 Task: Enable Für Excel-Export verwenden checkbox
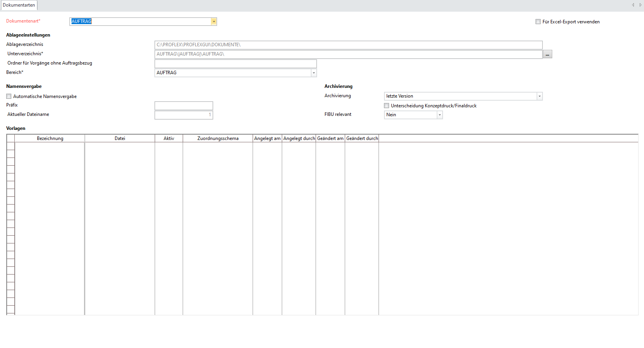[x=538, y=22]
